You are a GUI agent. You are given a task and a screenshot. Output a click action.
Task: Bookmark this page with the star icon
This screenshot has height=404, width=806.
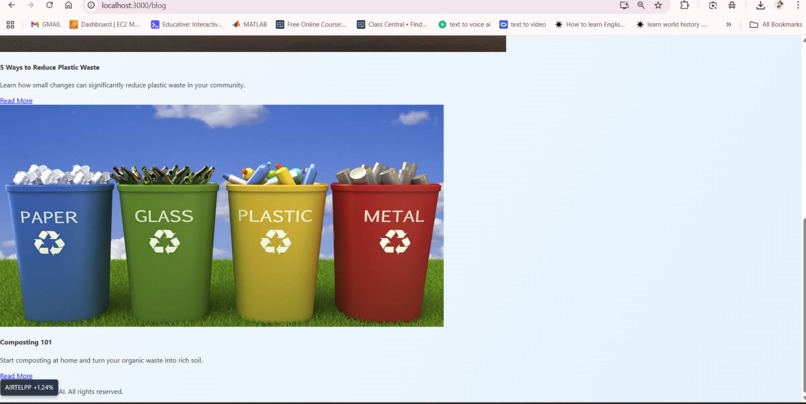point(658,5)
